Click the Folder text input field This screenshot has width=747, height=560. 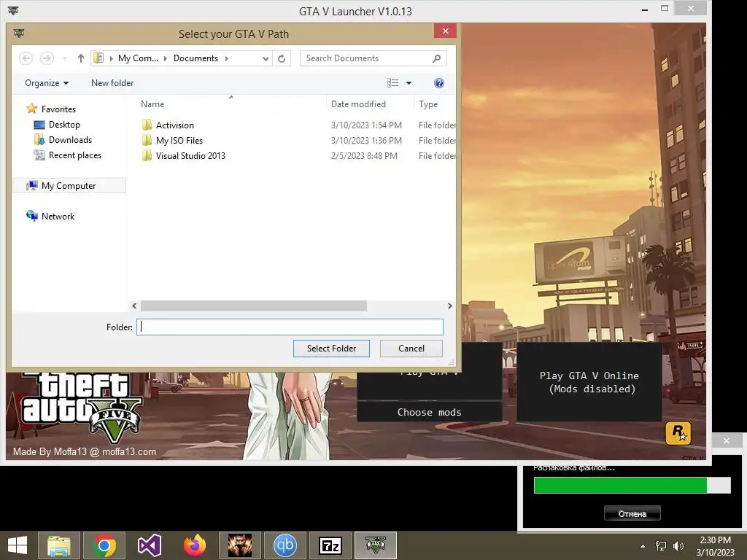click(290, 327)
